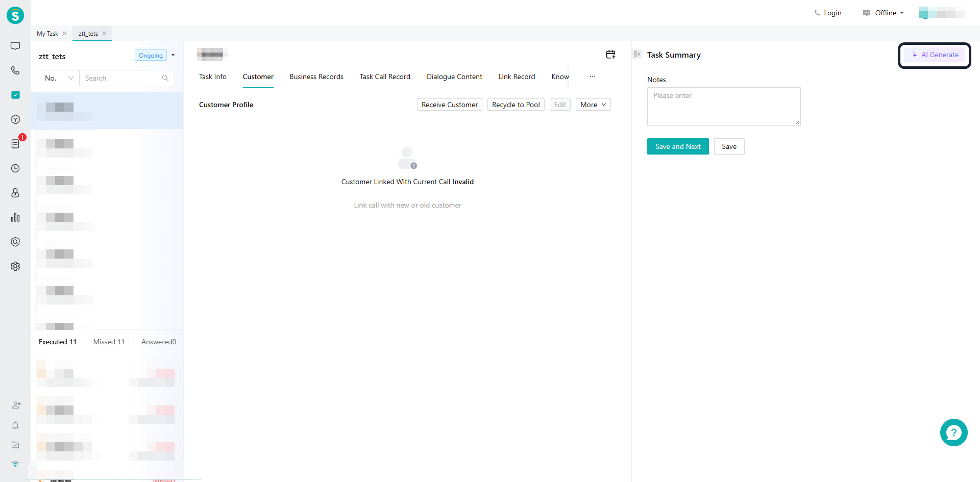The width and height of the screenshot is (980, 482).
Task: Open the Offline status dropdown
Action: pyautogui.click(x=884, y=13)
